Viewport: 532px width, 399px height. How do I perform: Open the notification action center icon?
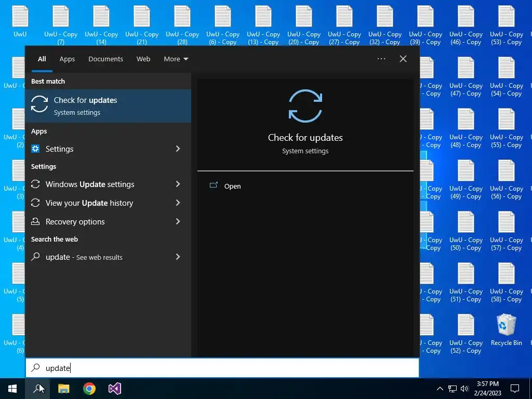pyautogui.click(x=515, y=389)
